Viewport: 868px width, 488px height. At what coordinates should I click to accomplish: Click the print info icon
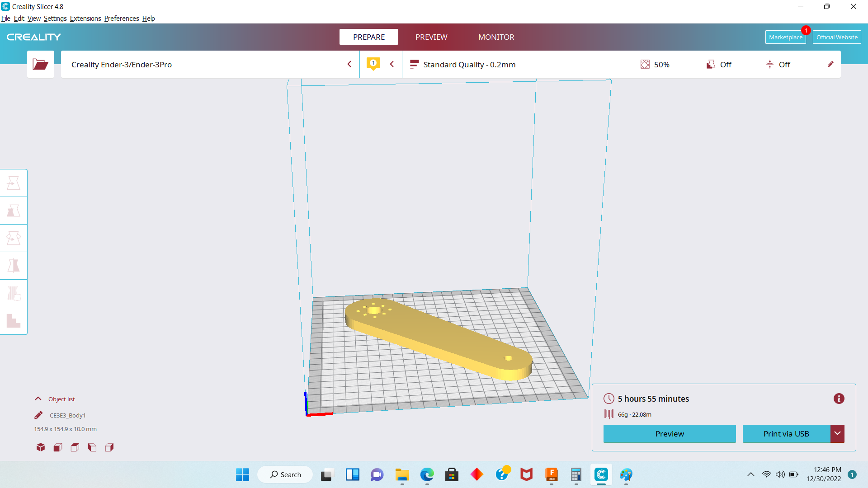tap(839, 399)
